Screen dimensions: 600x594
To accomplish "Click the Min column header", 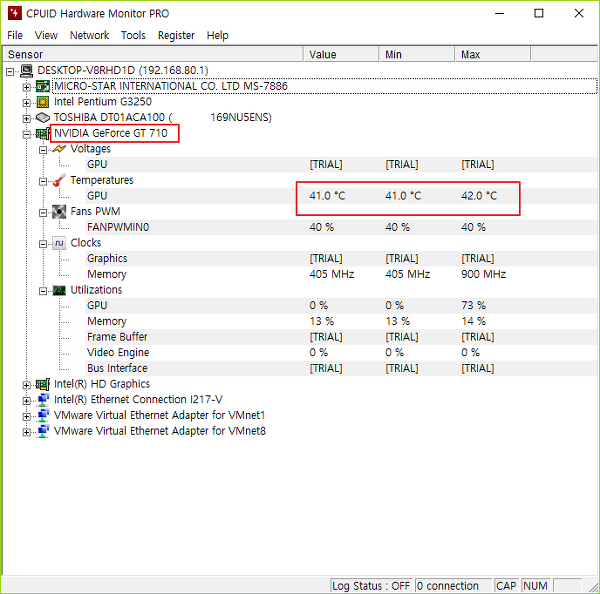I will tap(417, 54).
